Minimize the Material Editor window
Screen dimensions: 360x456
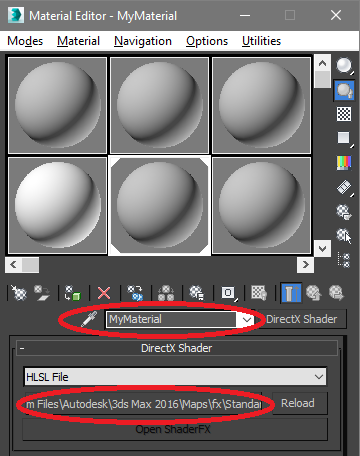(x=245, y=15)
